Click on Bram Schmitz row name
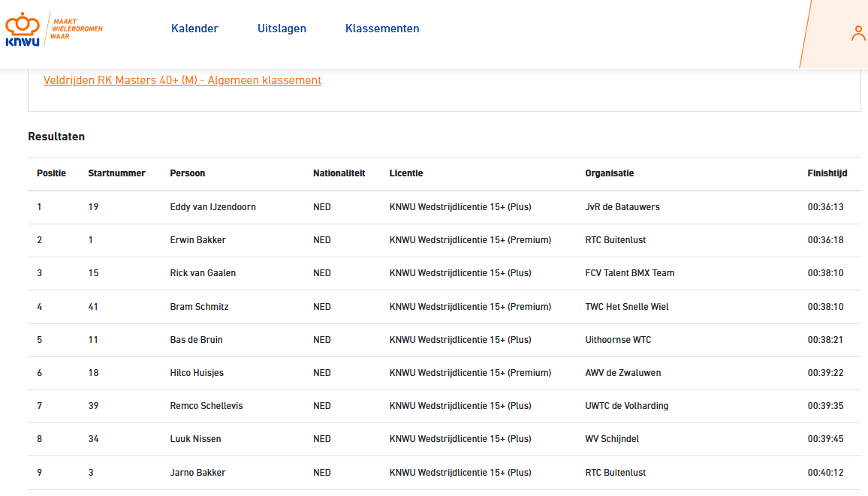The height and width of the screenshot is (496, 868). click(x=199, y=307)
